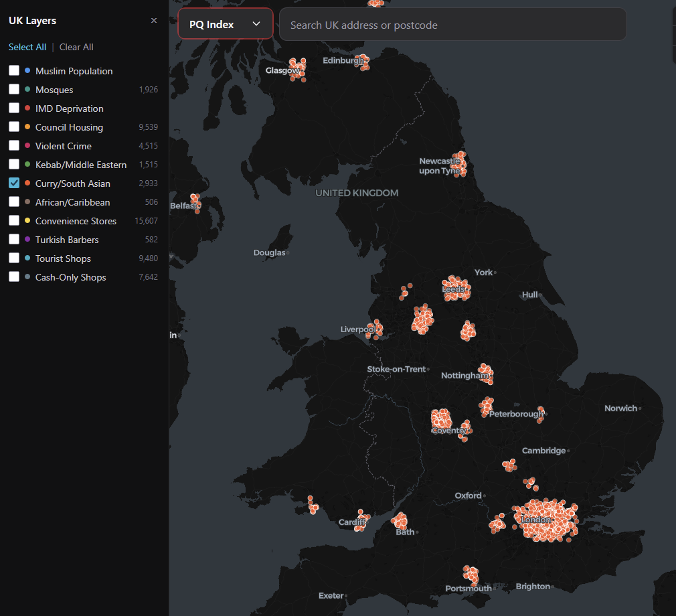Click the Coventry map label
The image size is (676, 616).
(449, 431)
